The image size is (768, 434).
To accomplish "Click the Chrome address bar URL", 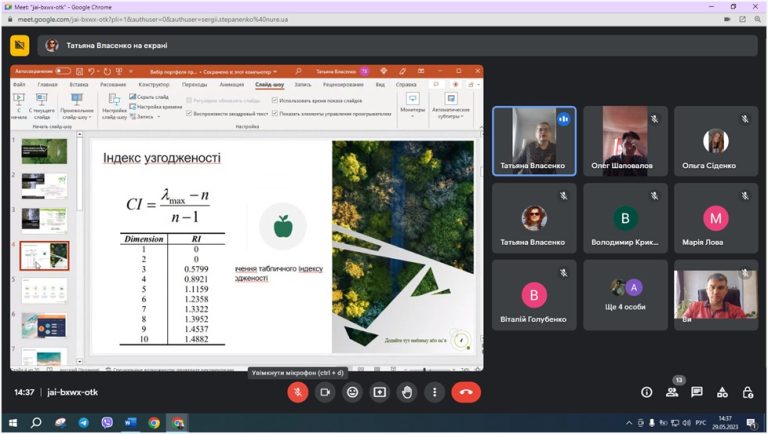I will tap(153, 20).
